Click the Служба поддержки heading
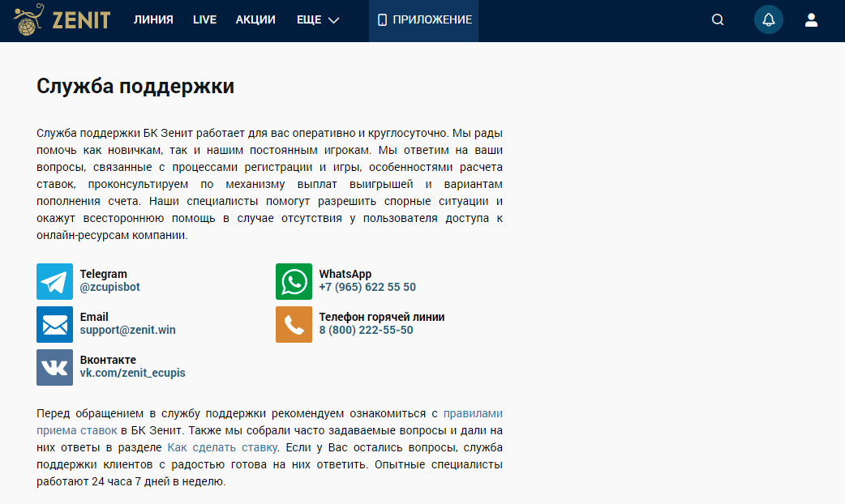 [135, 86]
